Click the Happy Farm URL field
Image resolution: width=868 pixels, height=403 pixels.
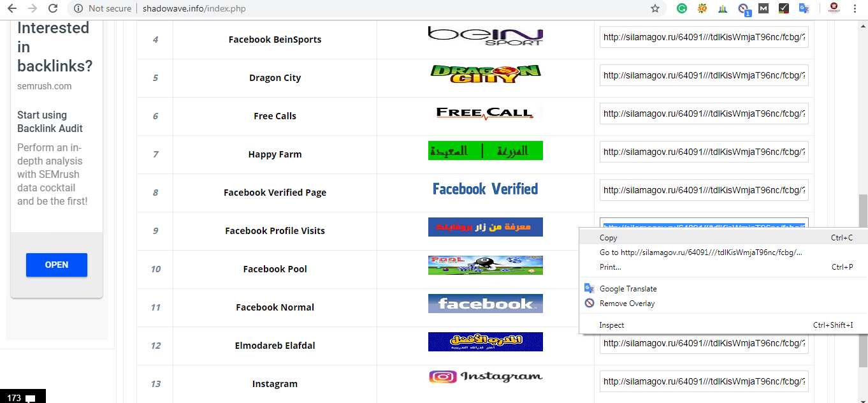click(x=704, y=152)
